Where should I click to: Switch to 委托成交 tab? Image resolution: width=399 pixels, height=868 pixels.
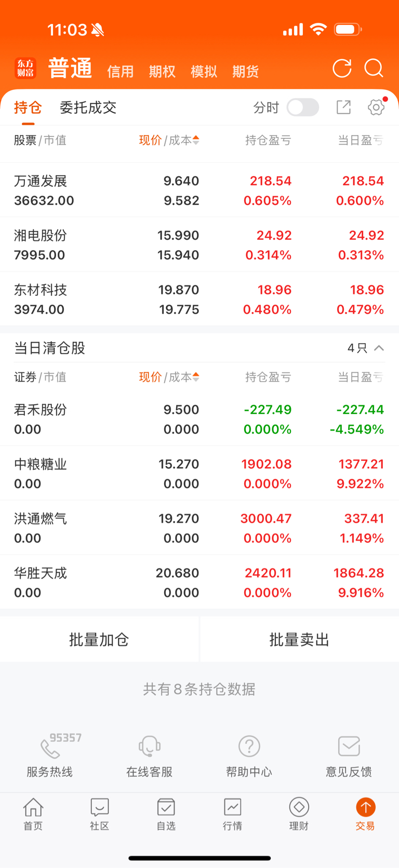point(88,107)
